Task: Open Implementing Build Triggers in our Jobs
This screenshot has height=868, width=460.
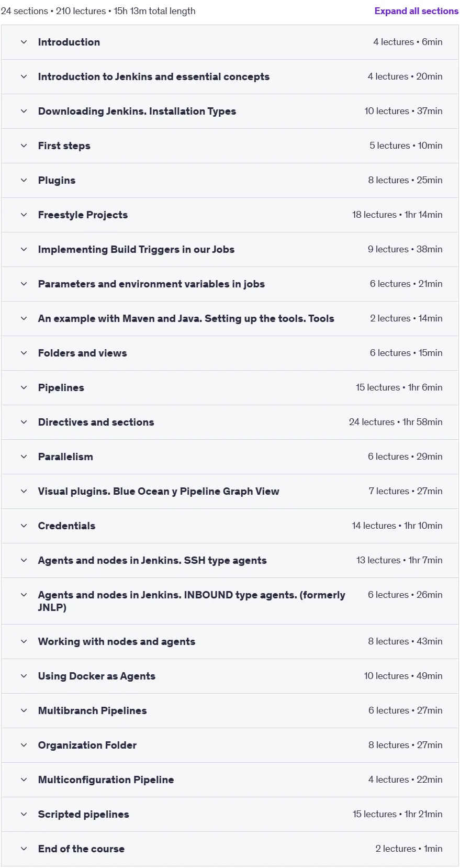Action: coord(136,249)
